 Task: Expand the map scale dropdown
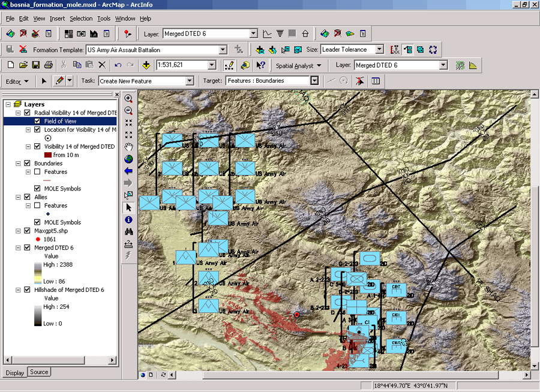(212, 65)
